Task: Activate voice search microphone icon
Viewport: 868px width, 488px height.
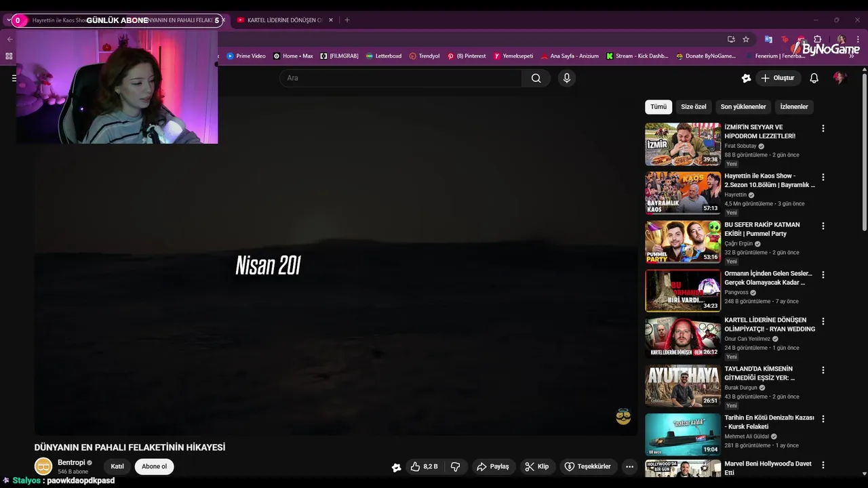Action: [567, 78]
